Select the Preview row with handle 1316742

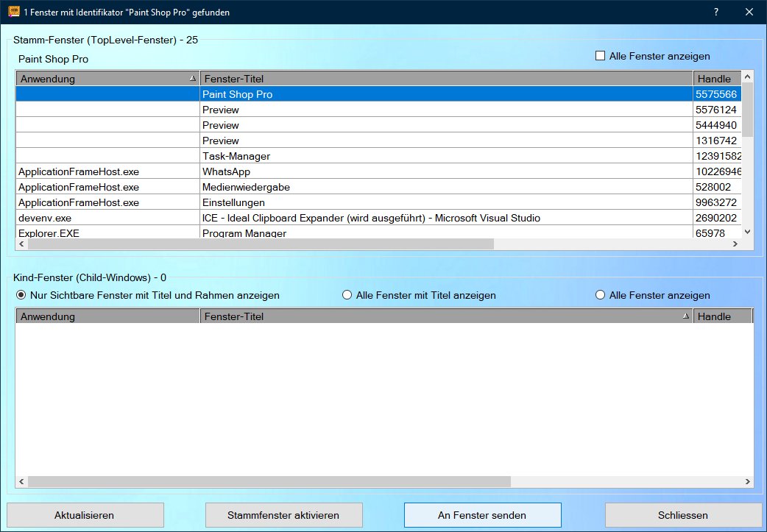tap(378, 141)
